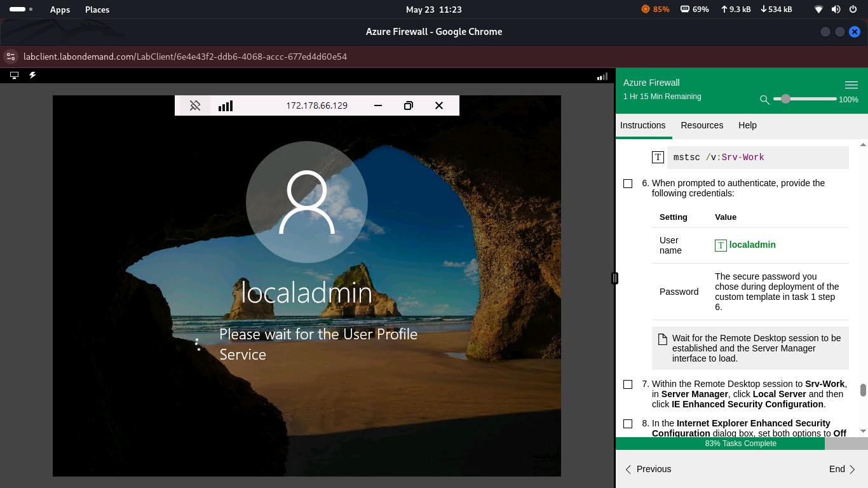Click the zoom magnifier in the green header
This screenshot has width=868, height=488.
(x=764, y=100)
